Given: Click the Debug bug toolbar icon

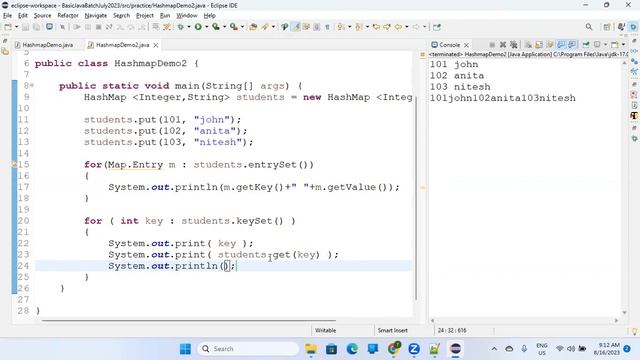Looking at the screenshot, I should 180,27.
